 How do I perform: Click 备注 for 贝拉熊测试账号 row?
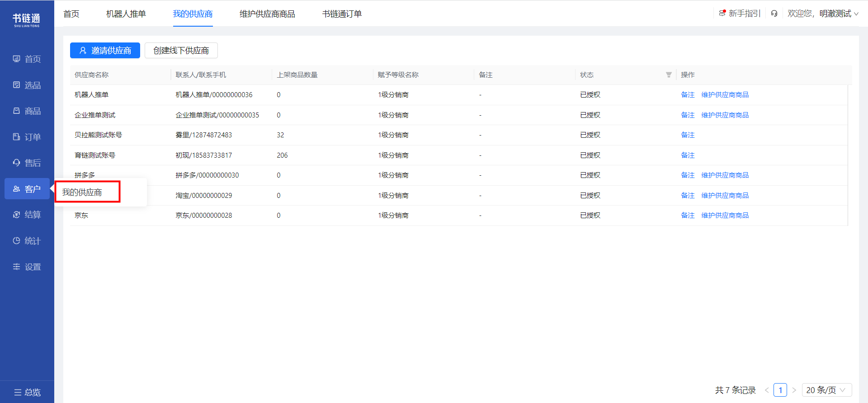click(688, 135)
